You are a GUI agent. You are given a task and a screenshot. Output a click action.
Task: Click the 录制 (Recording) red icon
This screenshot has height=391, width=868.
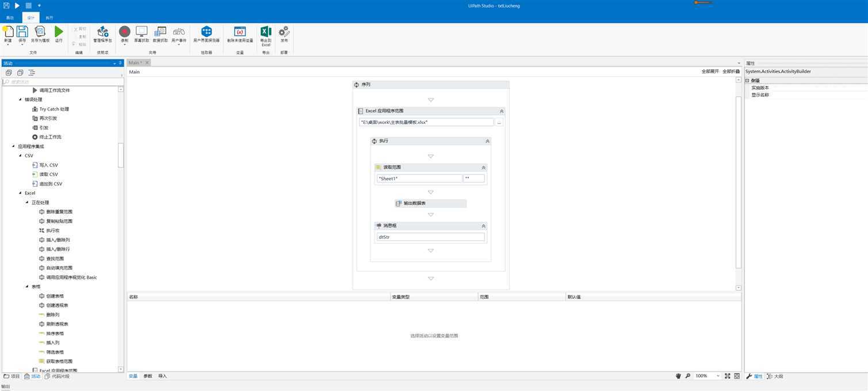125,31
